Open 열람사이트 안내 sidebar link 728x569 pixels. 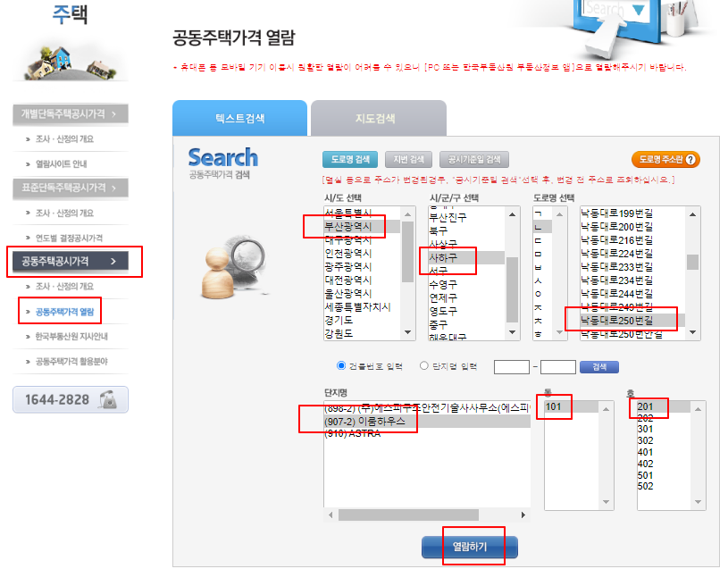point(61,163)
